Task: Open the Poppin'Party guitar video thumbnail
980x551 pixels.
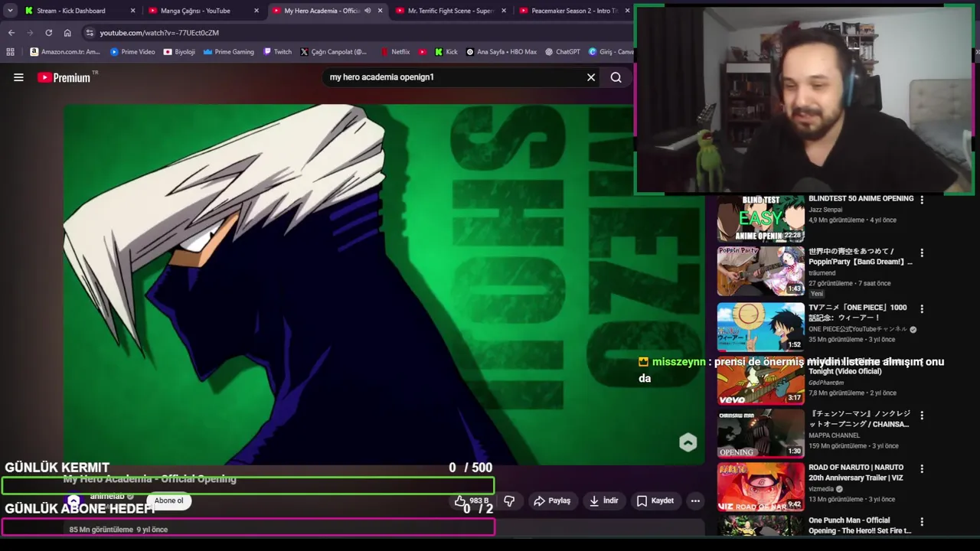Action: 760,271
